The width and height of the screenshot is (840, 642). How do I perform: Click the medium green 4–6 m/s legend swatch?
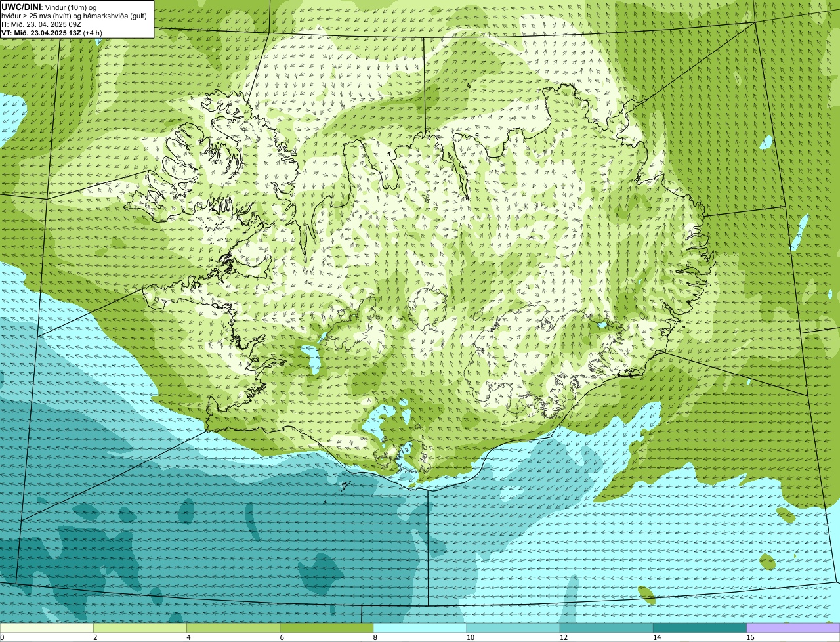[234, 628]
